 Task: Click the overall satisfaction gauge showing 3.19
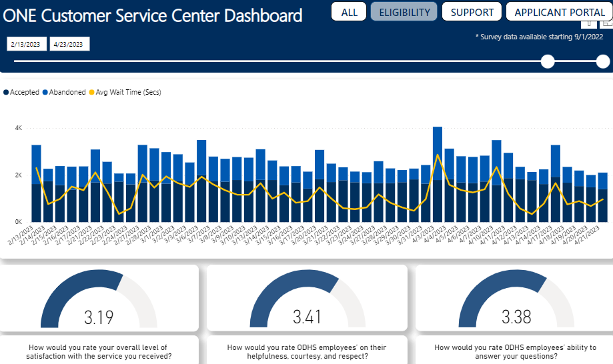tap(99, 299)
